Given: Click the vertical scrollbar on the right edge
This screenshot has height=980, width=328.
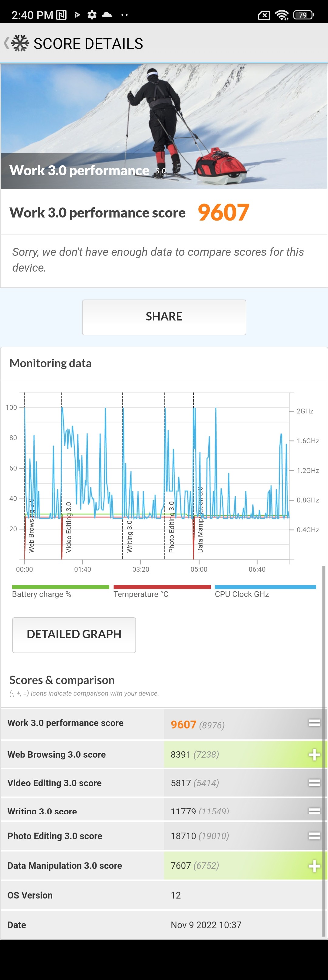Looking at the screenshot, I should [323, 753].
